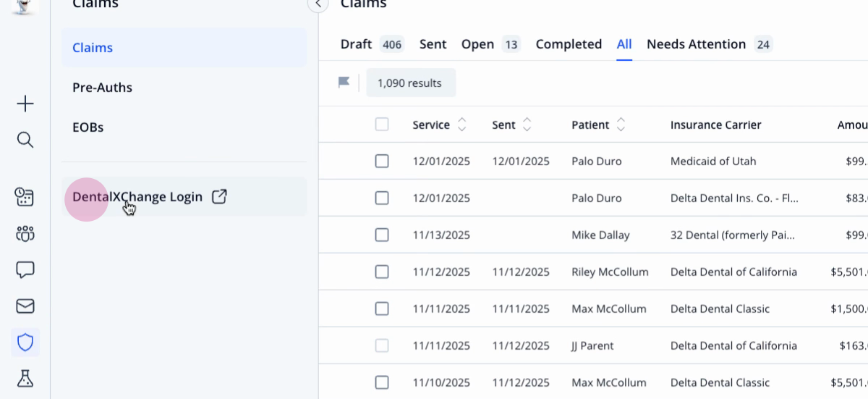Check the Palo Duro Medicaid of Utah row

(382, 161)
